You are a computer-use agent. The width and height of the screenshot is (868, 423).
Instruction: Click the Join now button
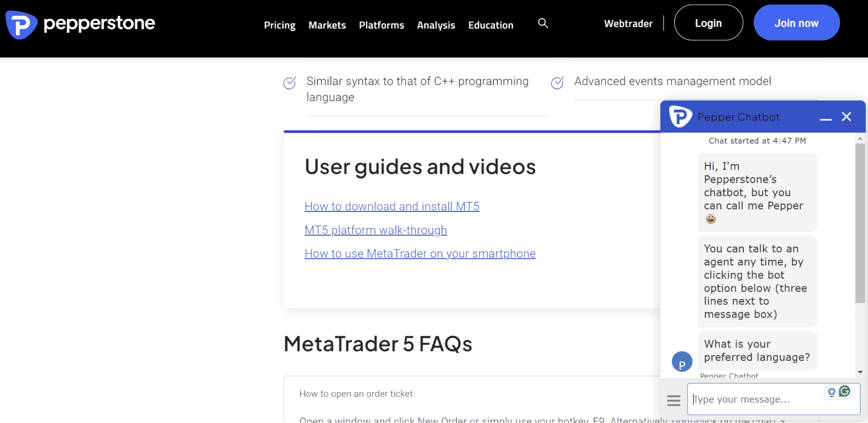pos(796,23)
